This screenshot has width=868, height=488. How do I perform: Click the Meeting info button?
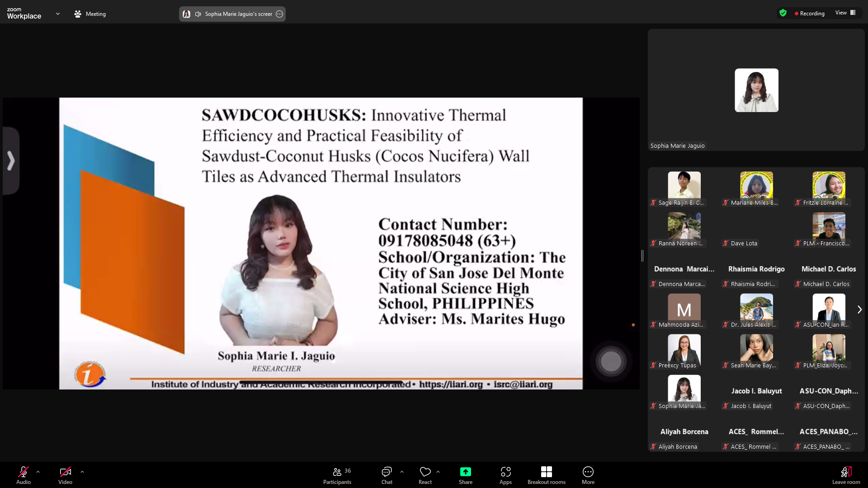[90, 14]
